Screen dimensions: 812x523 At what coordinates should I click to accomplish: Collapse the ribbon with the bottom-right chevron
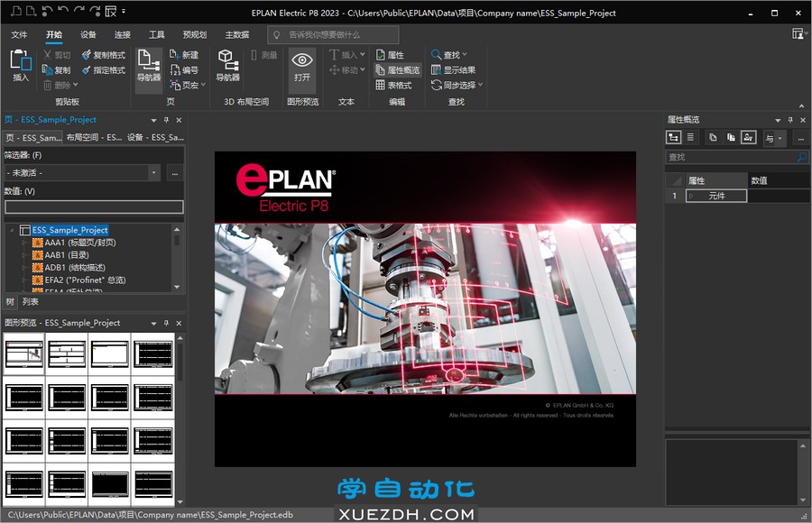tap(802, 106)
